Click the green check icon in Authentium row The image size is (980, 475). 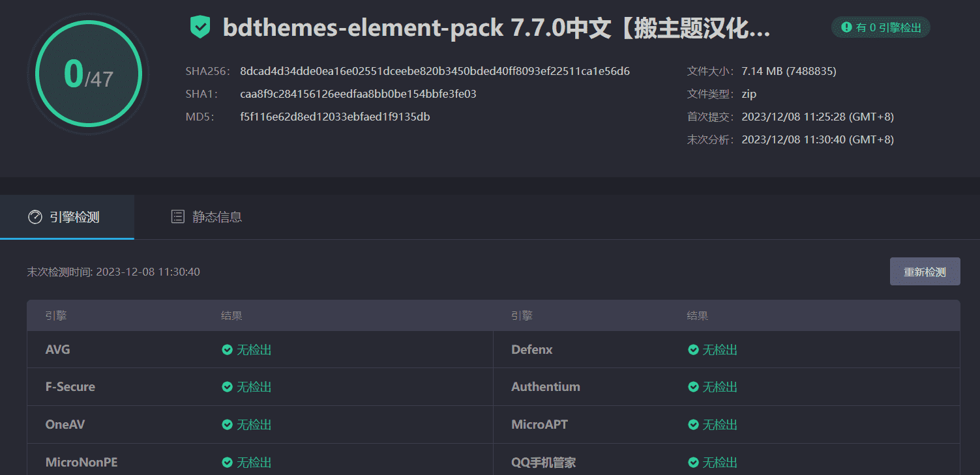click(x=693, y=387)
